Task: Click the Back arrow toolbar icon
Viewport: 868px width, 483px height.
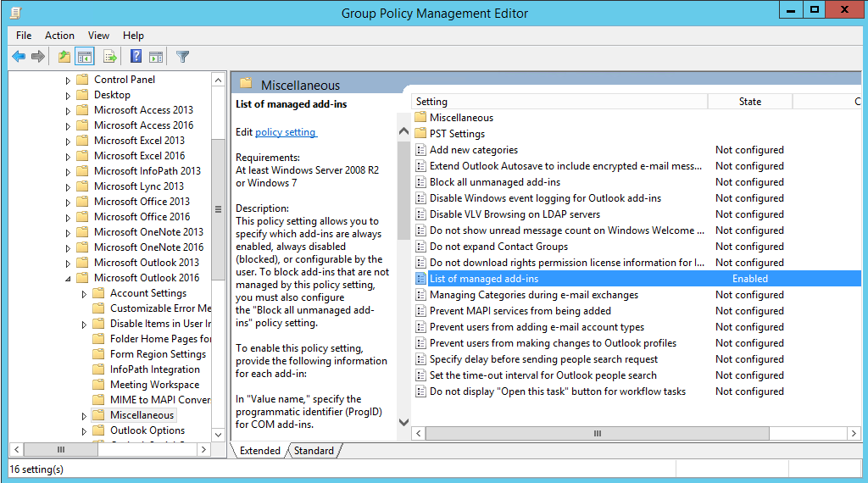Action: tap(19, 57)
